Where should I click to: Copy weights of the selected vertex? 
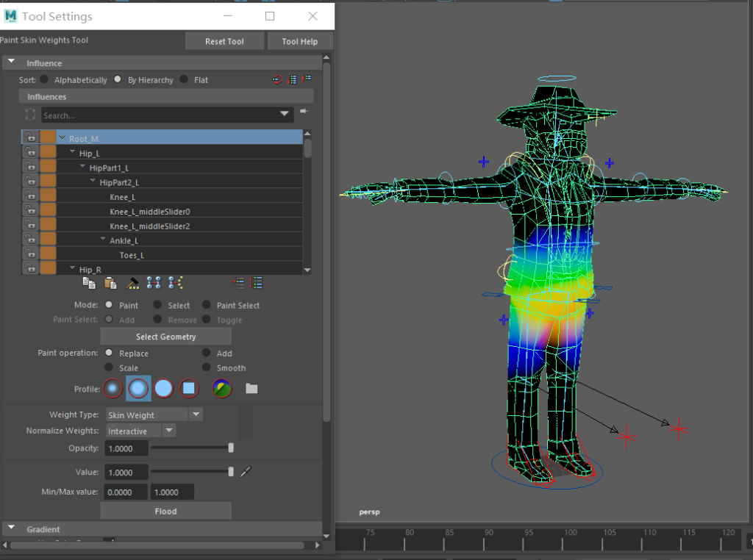click(x=89, y=283)
